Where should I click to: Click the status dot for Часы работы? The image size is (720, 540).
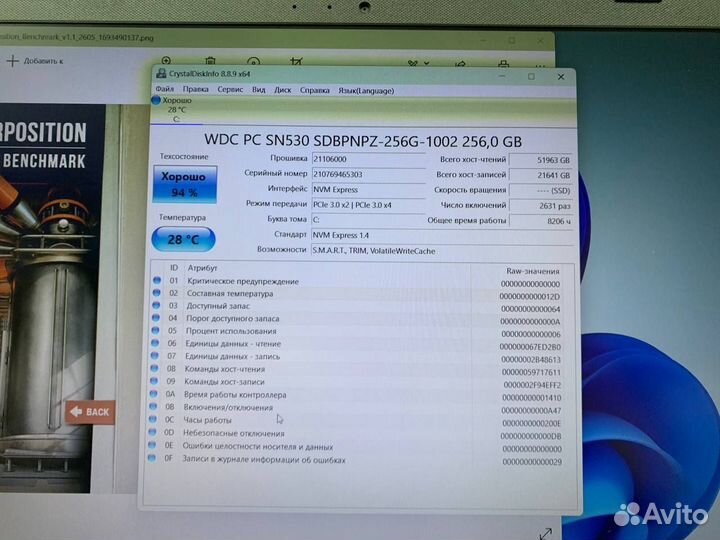click(152, 419)
